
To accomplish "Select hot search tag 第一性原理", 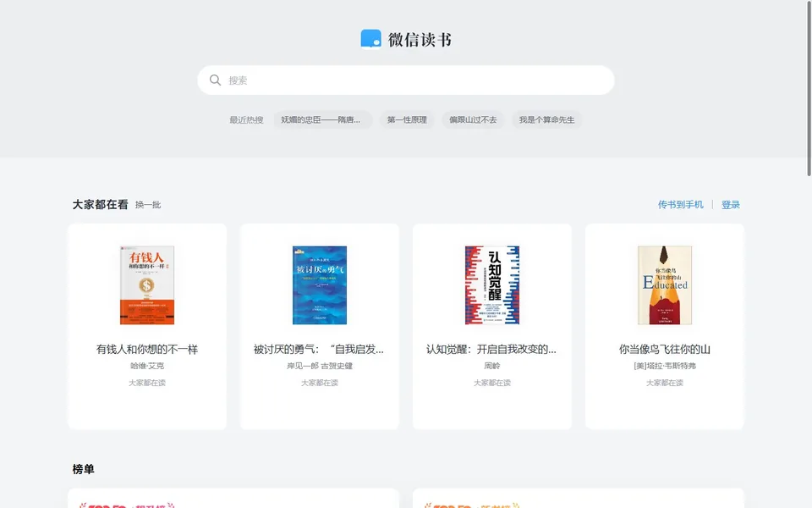I will point(407,119).
